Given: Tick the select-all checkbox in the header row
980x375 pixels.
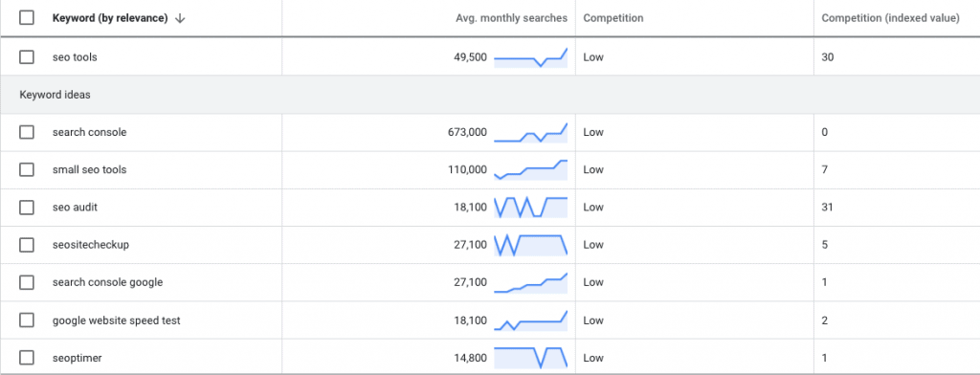Looking at the screenshot, I should [x=26, y=18].
